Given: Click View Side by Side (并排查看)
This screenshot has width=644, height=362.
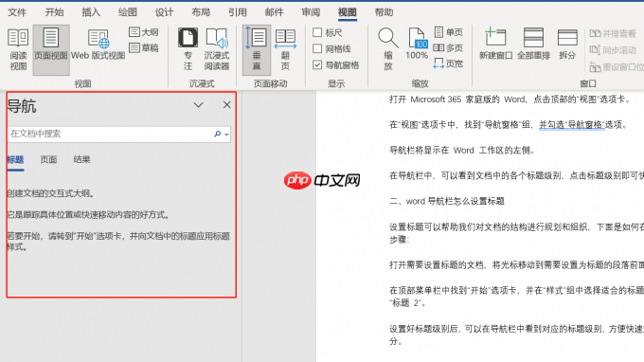Looking at the screenshot, I should tap(613, 34).
